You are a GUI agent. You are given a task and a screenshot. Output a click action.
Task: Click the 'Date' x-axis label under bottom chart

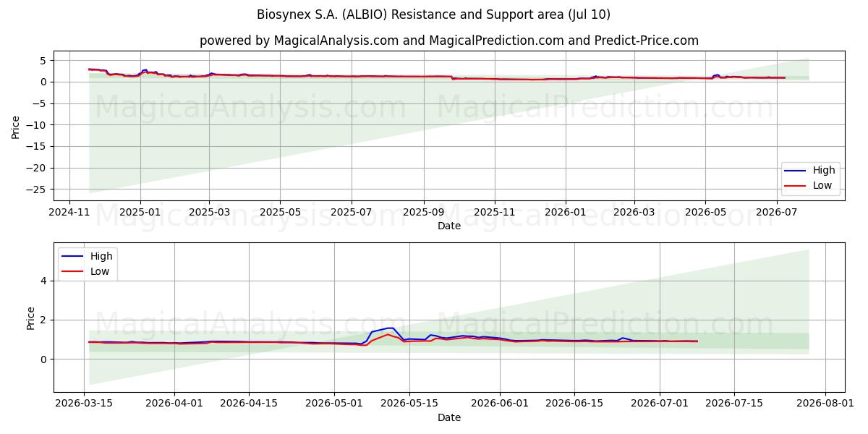[x=449, y=418]
